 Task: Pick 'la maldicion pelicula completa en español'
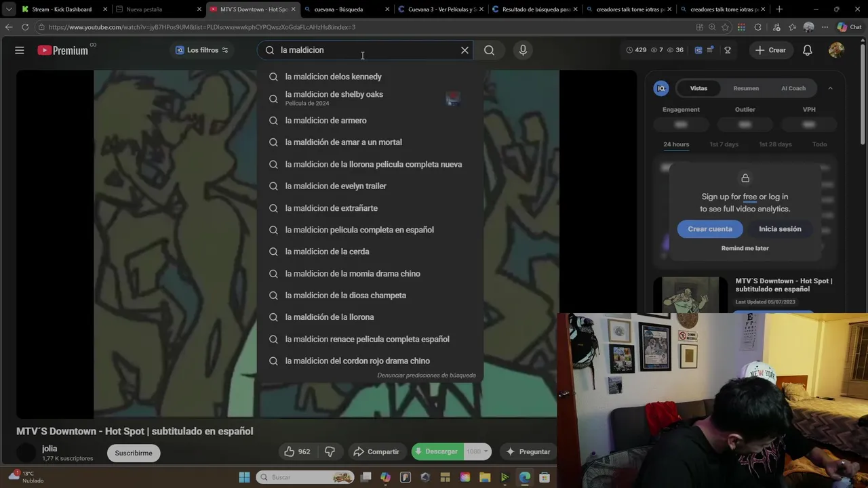click(x=370, y=230)
